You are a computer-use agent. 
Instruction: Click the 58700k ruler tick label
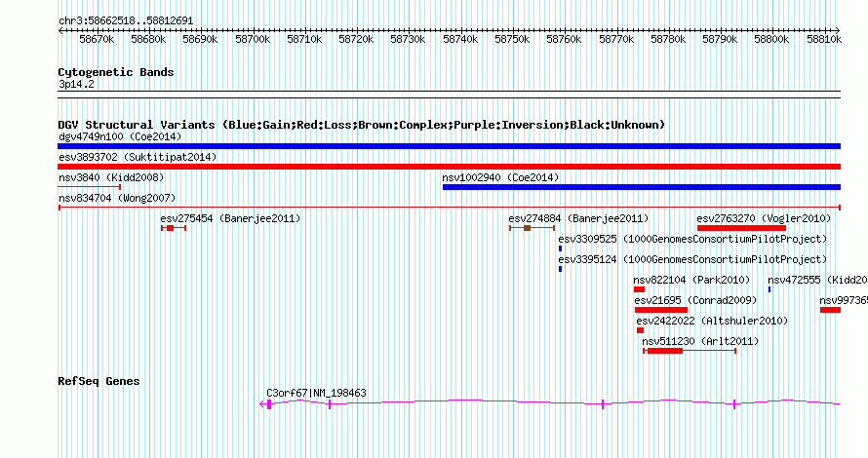click(x=253, y=39)
